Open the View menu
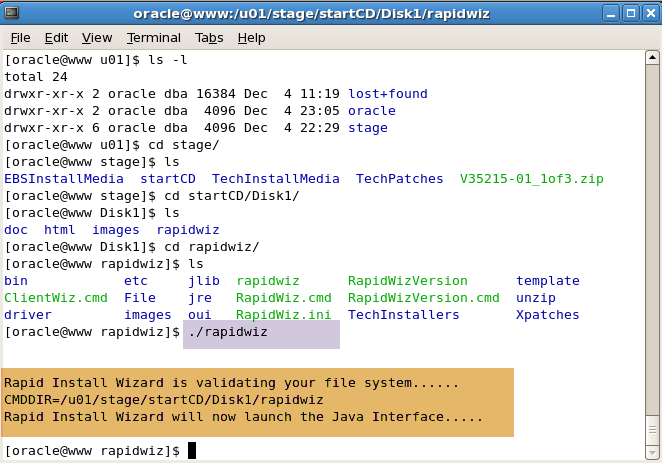Screen dimensions: 662x463 click(x=97, y=38)
